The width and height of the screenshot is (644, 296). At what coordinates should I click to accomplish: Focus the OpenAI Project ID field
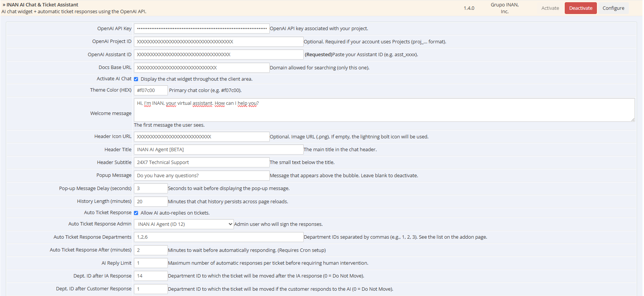(218, 42)
